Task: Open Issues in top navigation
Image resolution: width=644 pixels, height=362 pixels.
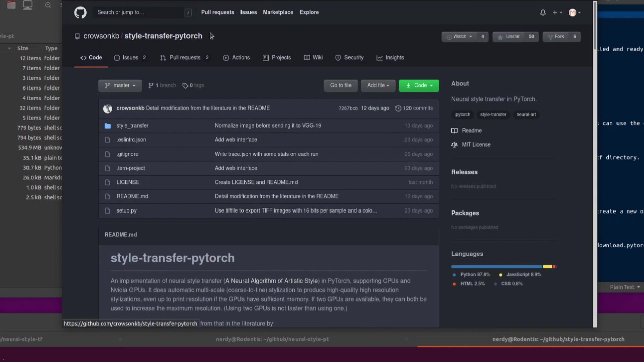Action: pyautogui.click(x=249, y=12)
